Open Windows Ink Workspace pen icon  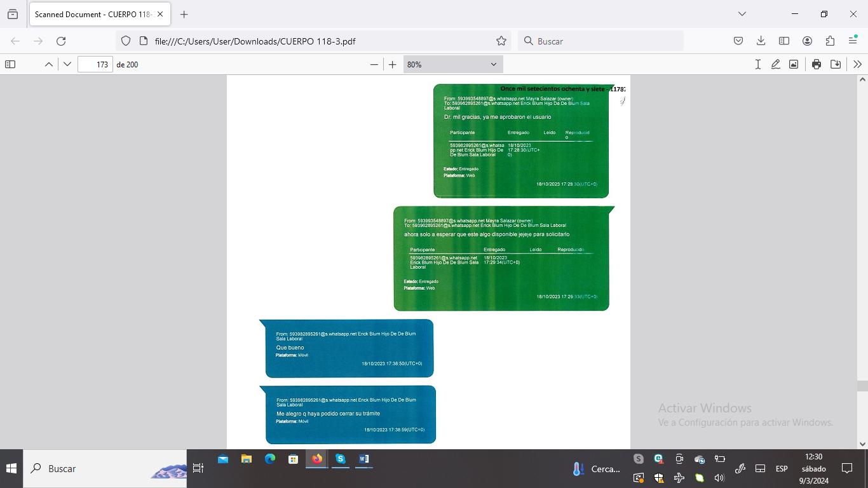pyautogui.click(x=740, y=468)
